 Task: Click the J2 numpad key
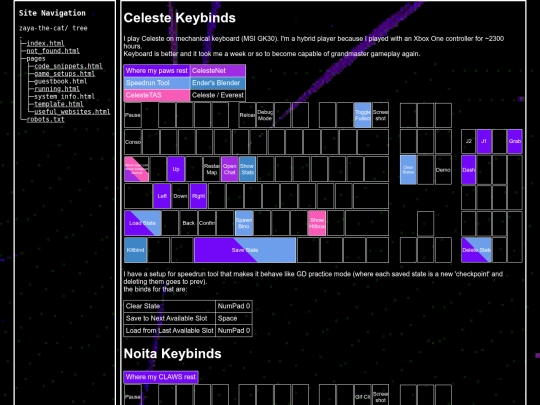pos(468,142)
